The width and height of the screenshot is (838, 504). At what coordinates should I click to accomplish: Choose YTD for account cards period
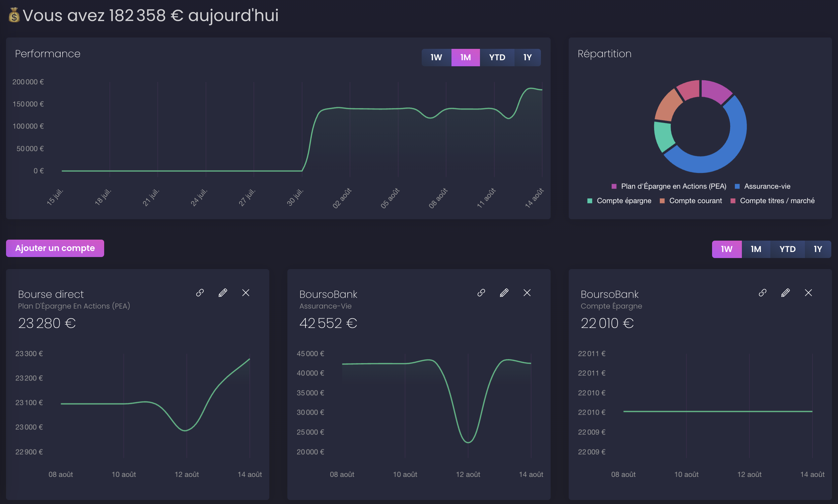[787, 249]
